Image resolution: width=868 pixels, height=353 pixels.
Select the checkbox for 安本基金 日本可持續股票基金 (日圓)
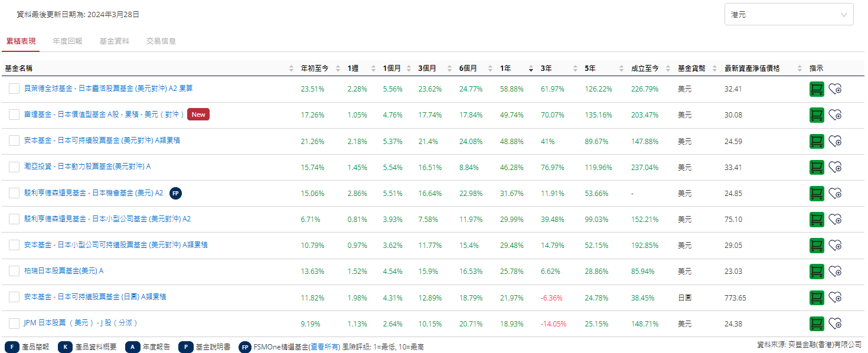(14, 297)
